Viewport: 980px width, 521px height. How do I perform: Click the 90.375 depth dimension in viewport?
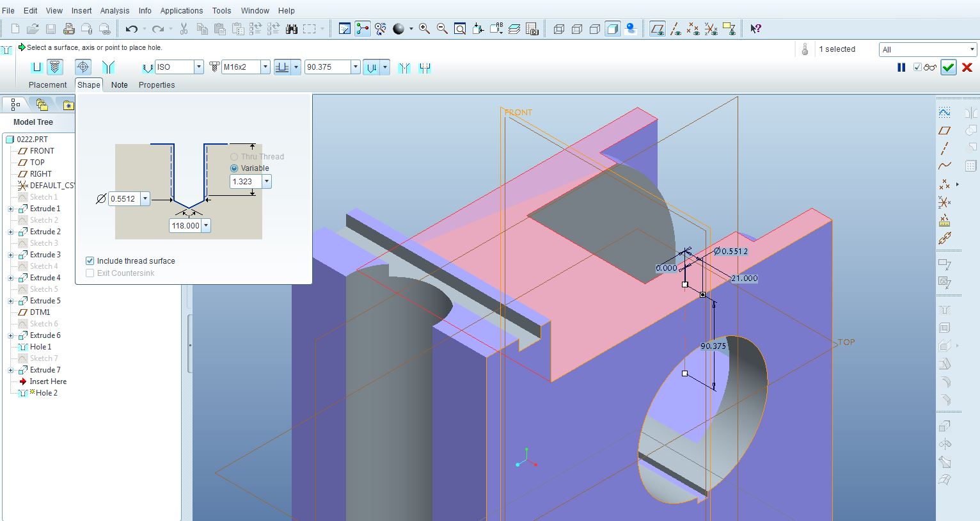(x=713, y=346)
